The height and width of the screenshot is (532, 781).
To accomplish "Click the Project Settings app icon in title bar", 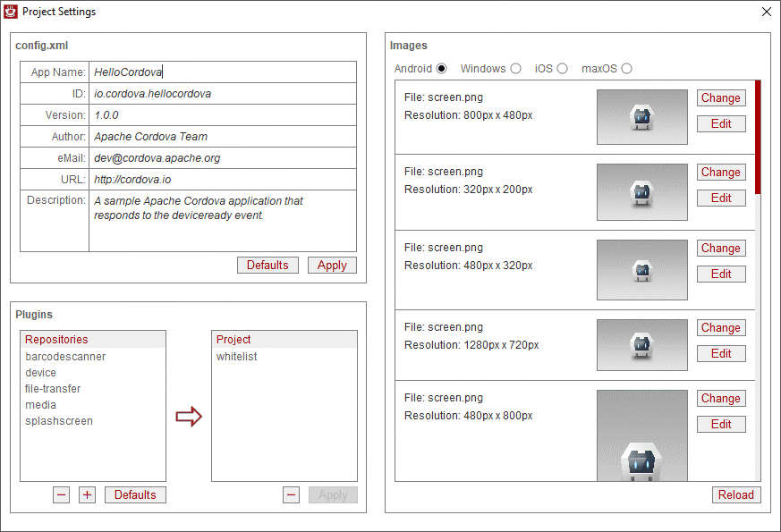I will (12, 12).
